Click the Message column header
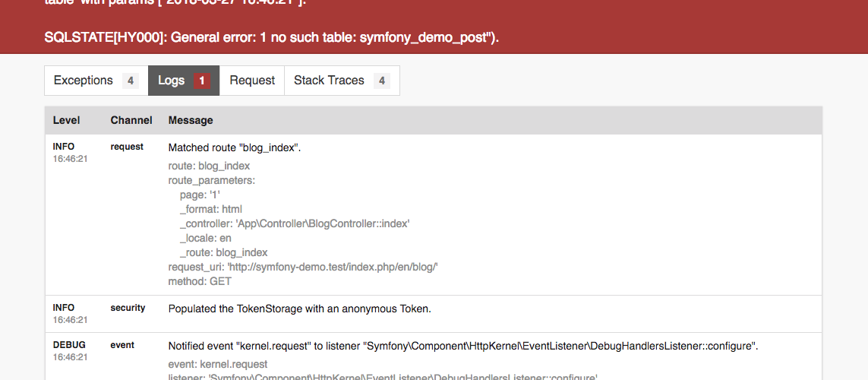The height and width of the screenshot is (380, 868). (191, 120)
